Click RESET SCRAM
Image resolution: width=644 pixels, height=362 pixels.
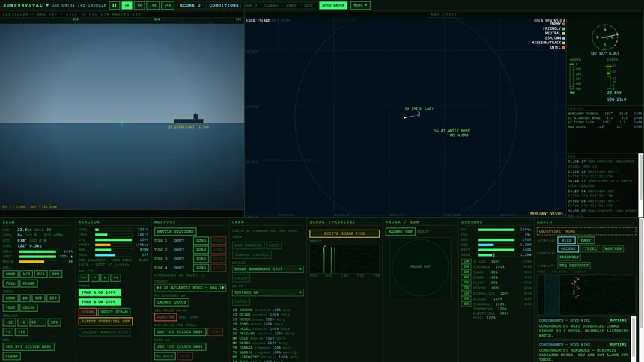(114, 312)
